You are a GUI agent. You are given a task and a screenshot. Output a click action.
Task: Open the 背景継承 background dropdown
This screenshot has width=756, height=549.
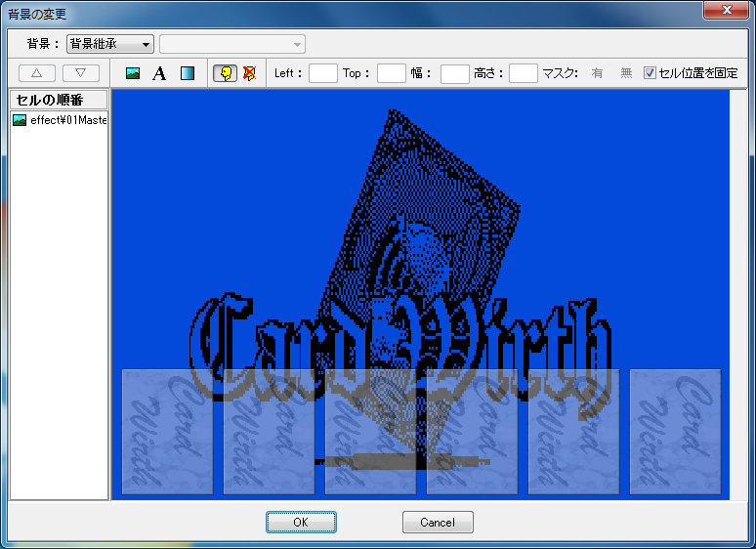click(110, 44)
